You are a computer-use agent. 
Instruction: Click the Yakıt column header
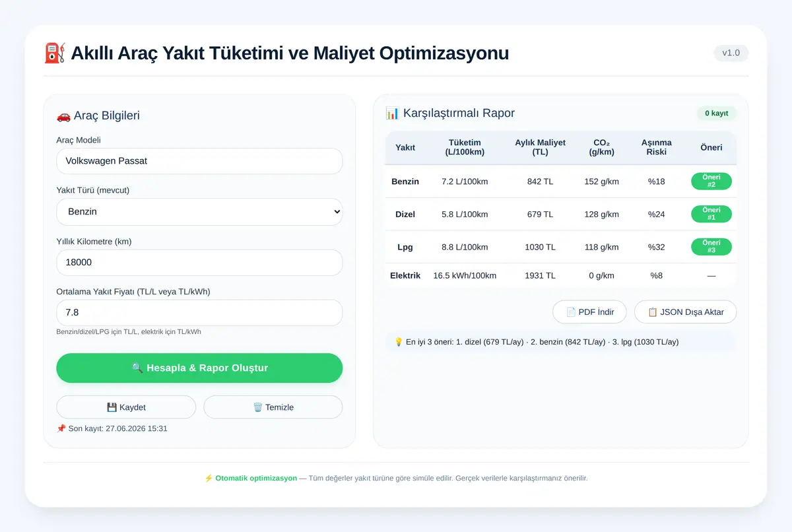[x=405, y=147]
